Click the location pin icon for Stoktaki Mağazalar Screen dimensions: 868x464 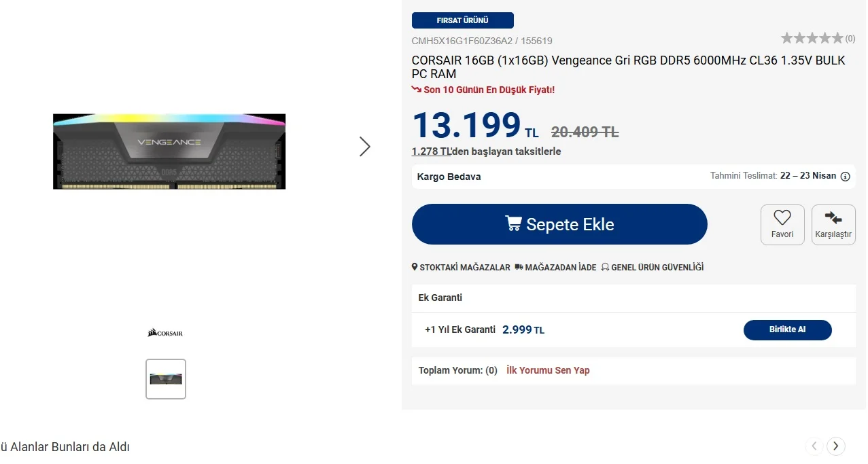click(x=415, y=267)
